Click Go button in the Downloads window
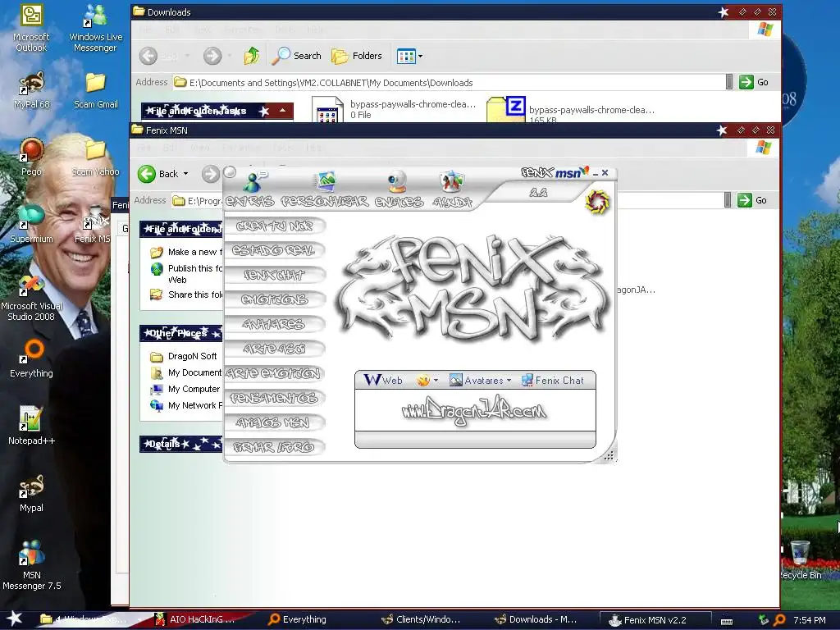Viewport: 840px width, 630px height. [x=754, y=82]
